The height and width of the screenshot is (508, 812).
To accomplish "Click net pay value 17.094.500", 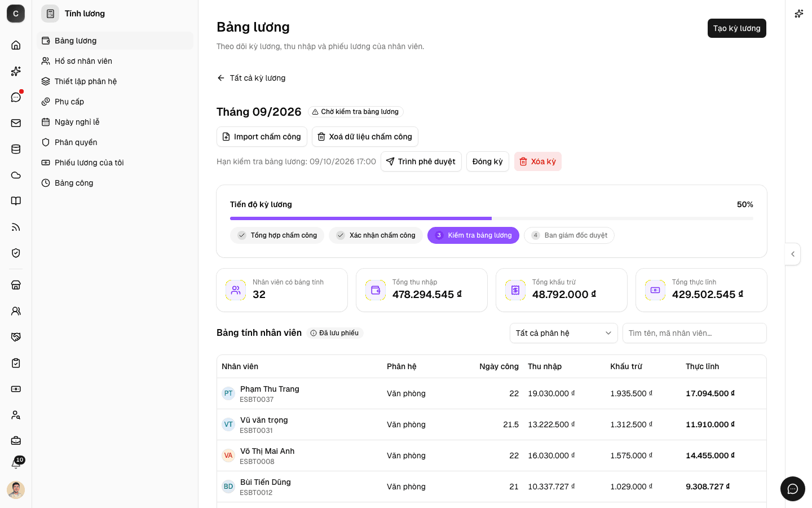I will [x=710, y=393].
